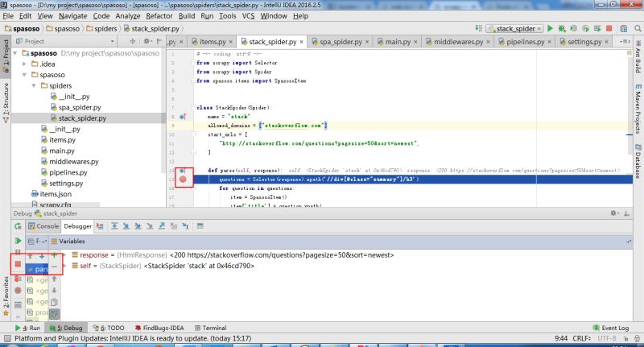
Task: Toggle the Favorites tool window
Action: point(6,295)
